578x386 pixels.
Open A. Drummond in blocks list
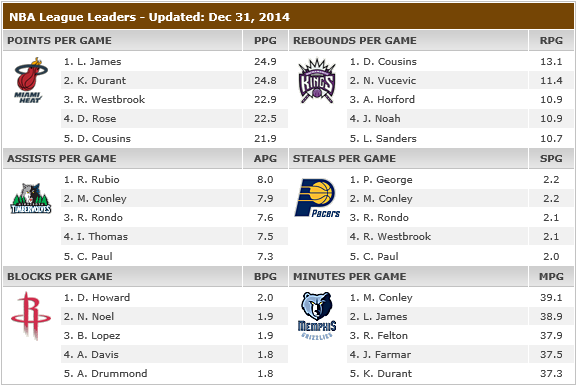105,373
